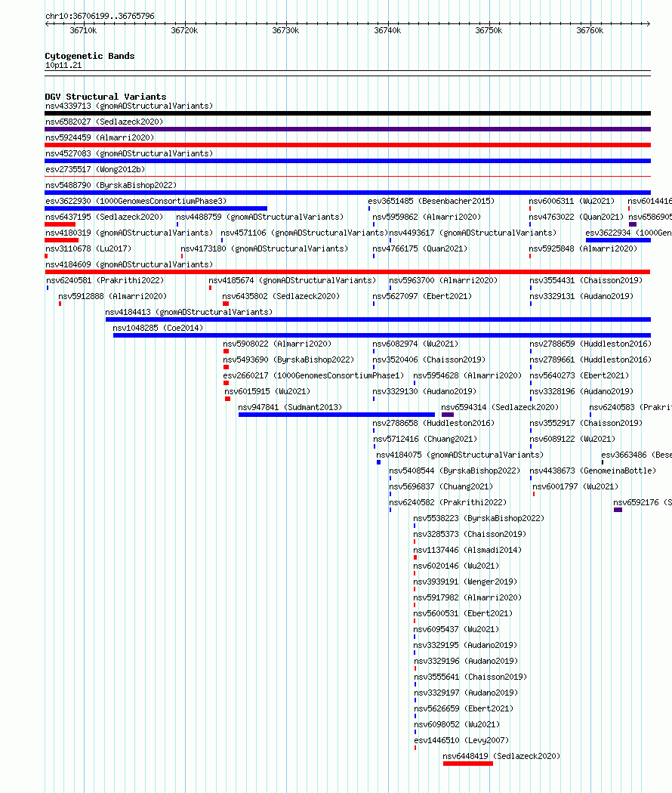Click the nsv4527083 gnomADStructuralVariants label
This screenshot has width=672, height=793.
129,153
